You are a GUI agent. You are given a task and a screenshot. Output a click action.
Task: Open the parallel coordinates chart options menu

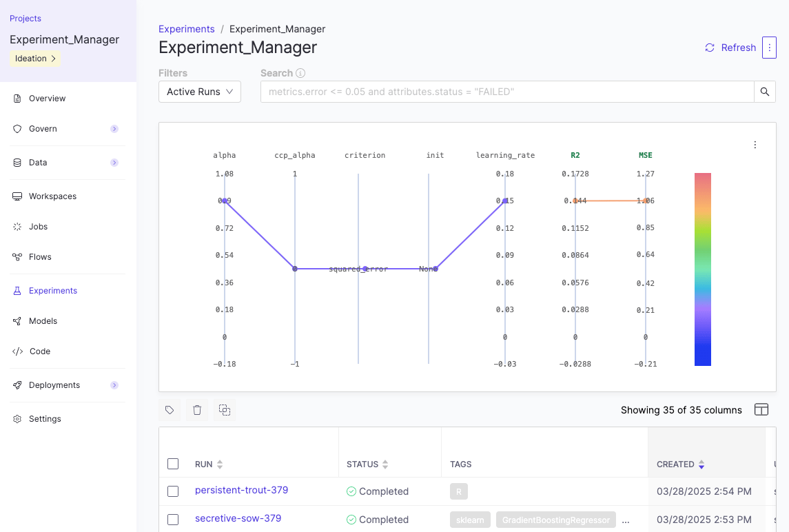755,145
